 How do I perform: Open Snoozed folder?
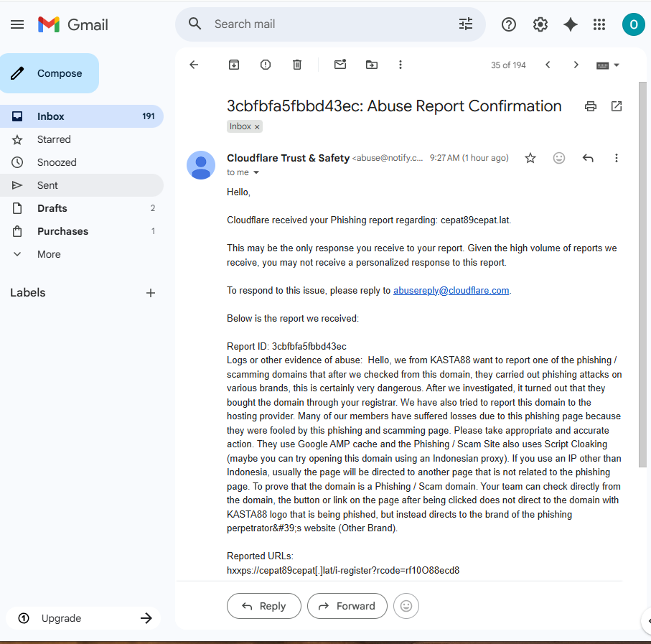click(x=81, y=162)
